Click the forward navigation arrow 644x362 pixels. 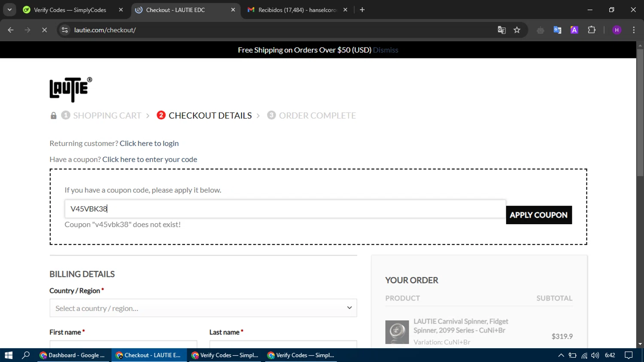[27, 30]
